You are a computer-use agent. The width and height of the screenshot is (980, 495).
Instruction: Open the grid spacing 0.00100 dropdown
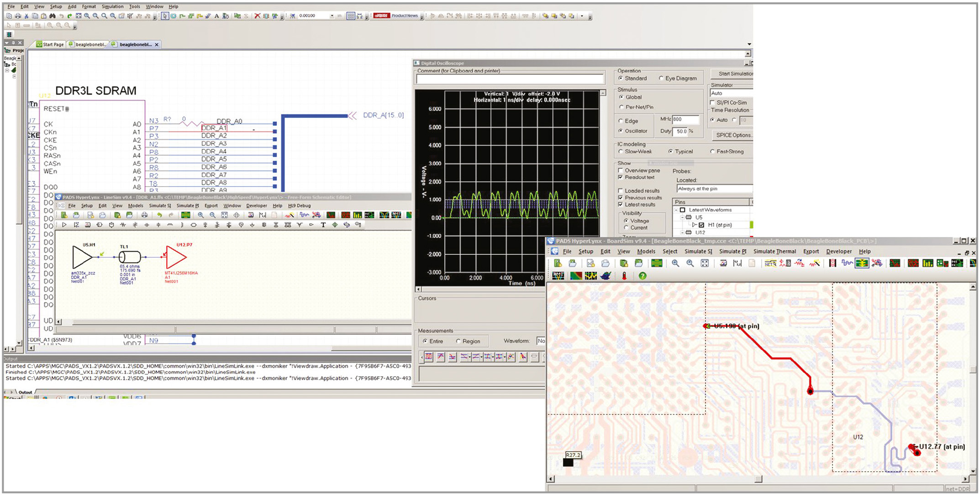pos(332,16)
